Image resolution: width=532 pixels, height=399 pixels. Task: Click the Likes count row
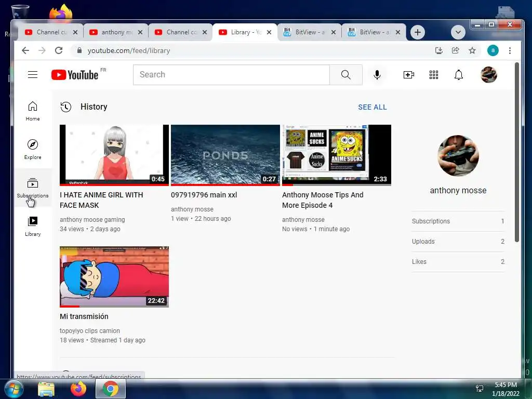(458, 262)
